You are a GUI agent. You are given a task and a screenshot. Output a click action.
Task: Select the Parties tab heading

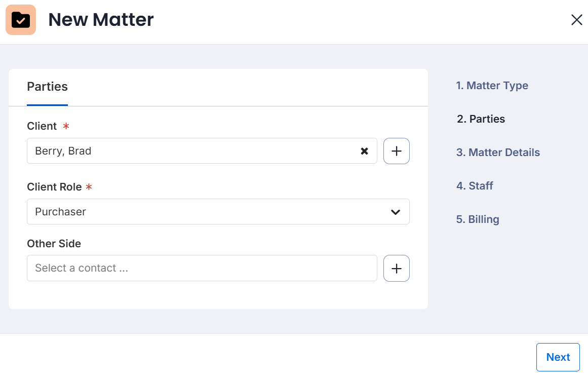pos(47,87)
